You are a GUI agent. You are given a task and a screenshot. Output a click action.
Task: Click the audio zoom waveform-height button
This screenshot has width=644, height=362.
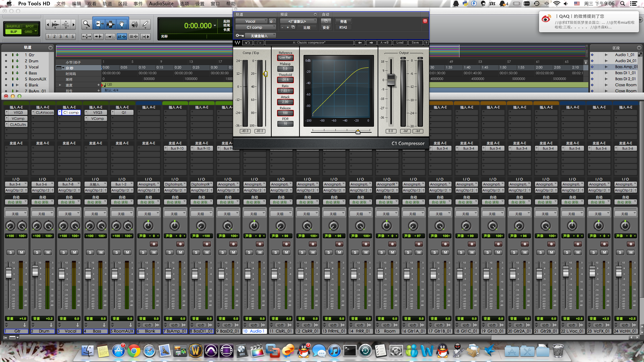[x=56, y=24]
